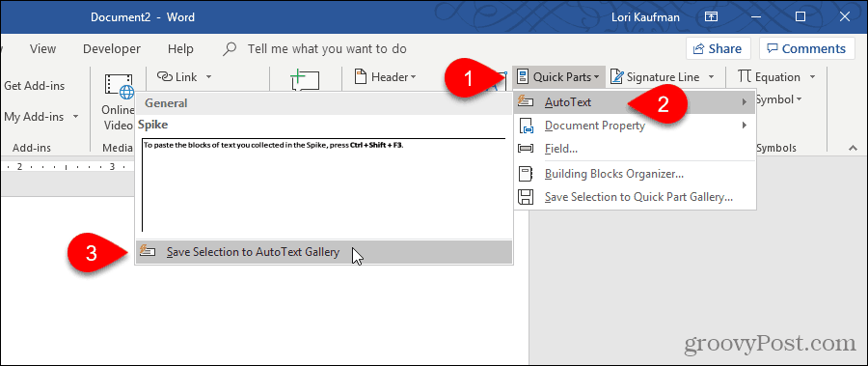
Task: Insert an Equation using the pi icon
Action: click(x=746, y=77)
